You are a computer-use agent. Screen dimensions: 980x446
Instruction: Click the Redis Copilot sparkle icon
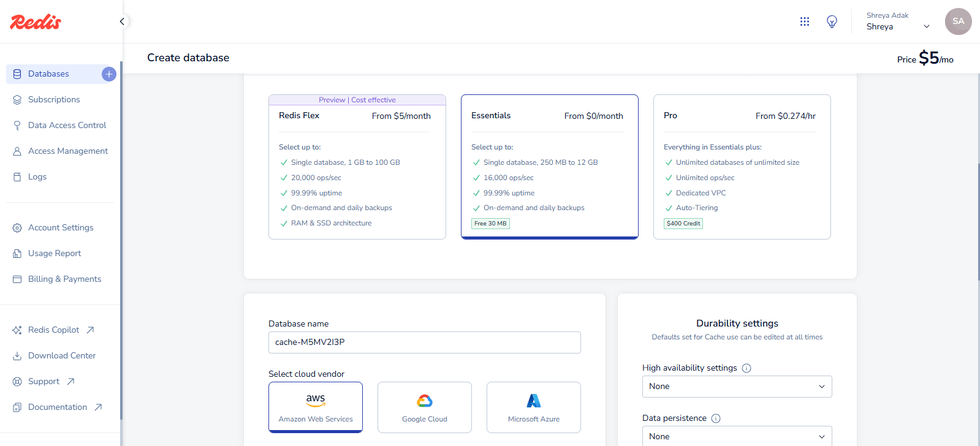pos(17,330)
